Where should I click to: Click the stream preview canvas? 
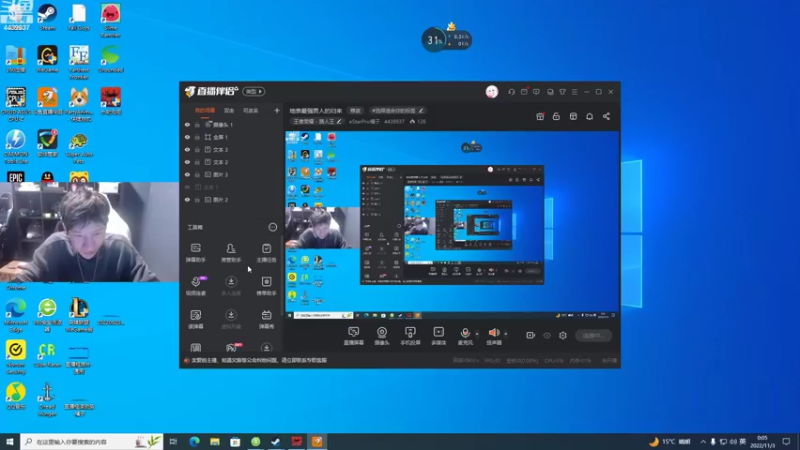[452, 225]
